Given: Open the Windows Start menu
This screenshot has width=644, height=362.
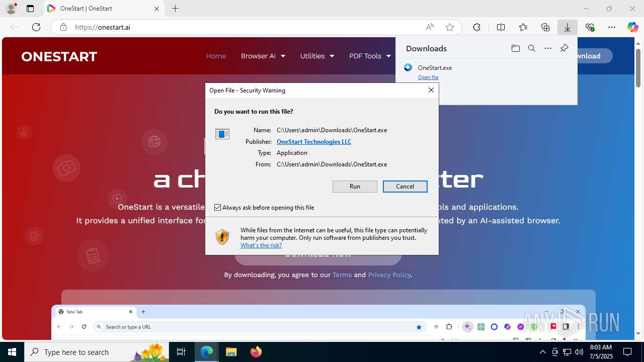Looking at the screenshot, I should [12, 352].
